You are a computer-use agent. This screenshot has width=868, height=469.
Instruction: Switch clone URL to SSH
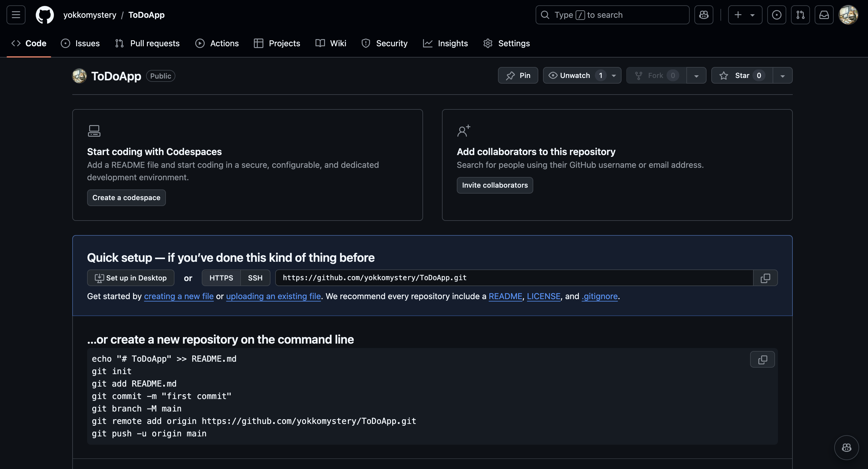[255, 278]
